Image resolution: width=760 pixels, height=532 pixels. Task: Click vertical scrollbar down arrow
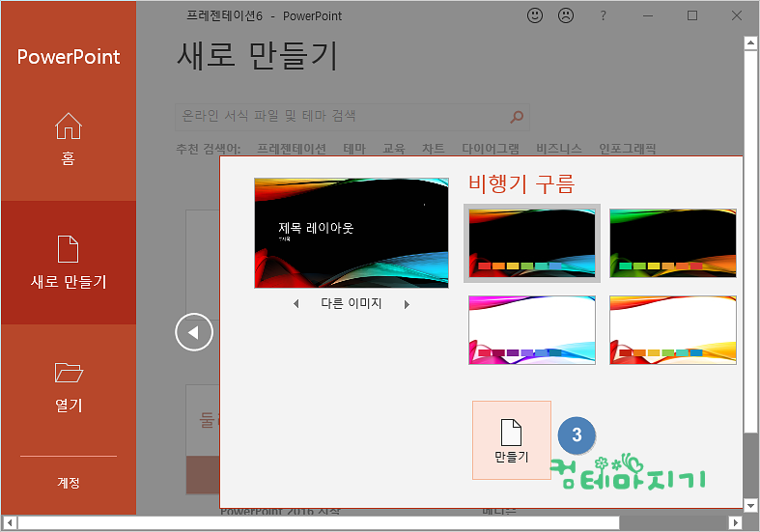point(750,506)
